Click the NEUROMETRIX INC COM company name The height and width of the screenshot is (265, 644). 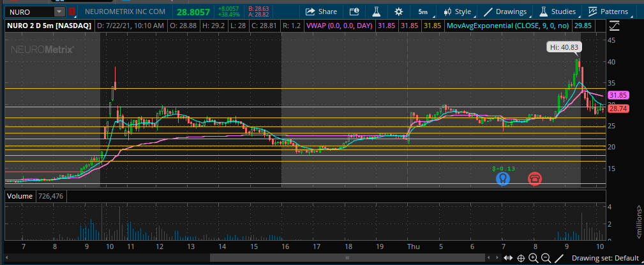(x=125, y=12)
